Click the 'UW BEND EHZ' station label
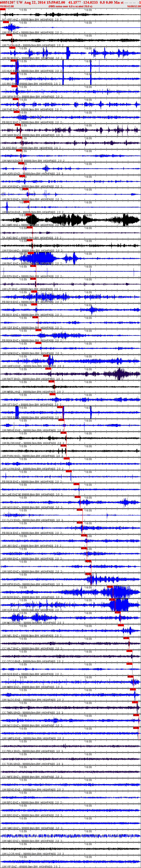Image resolution: width=141 pixels, height=868 pixels. [11, 789]
